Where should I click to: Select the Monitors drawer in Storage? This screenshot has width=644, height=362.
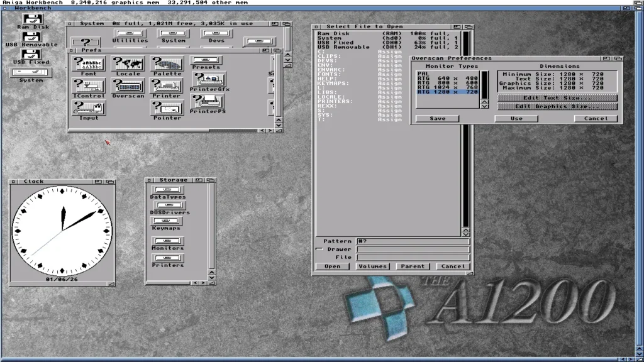pos(167,243)
